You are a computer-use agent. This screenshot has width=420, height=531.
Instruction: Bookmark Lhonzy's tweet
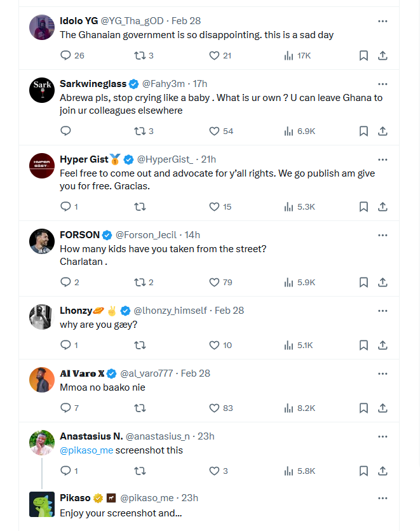coord(363,346)
